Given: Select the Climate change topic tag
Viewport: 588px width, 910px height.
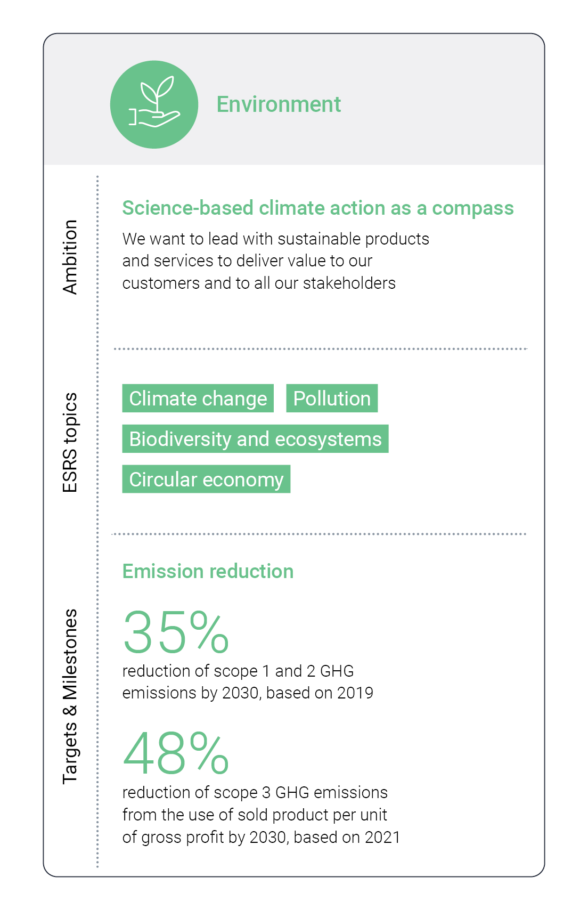Looking at the screenshot, I should click(198, 399).
